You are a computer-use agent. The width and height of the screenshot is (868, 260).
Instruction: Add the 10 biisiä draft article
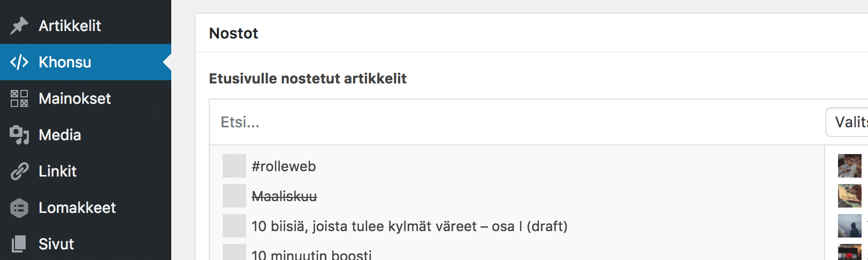409,226
